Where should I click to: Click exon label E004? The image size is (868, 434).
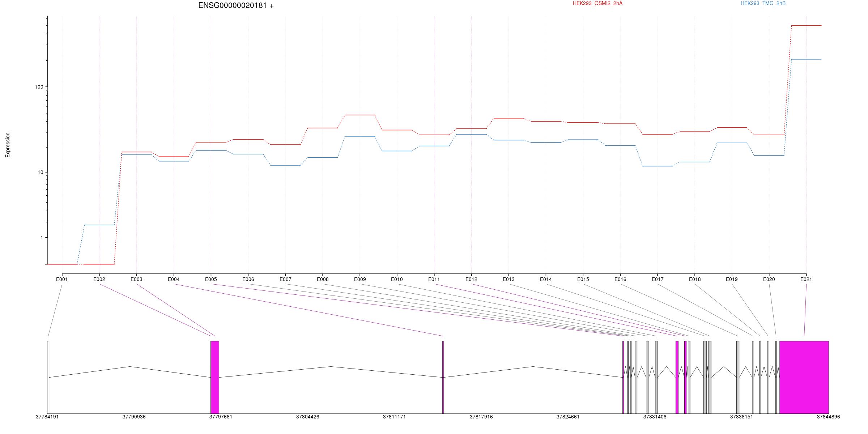[174, 279]
